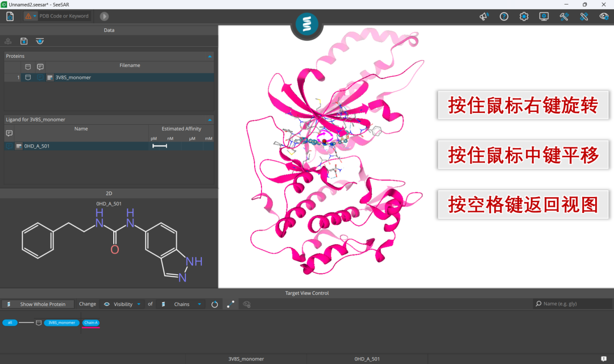Click the Proteins header text
This screenshot has height=364, width=614.
[15, 56]
